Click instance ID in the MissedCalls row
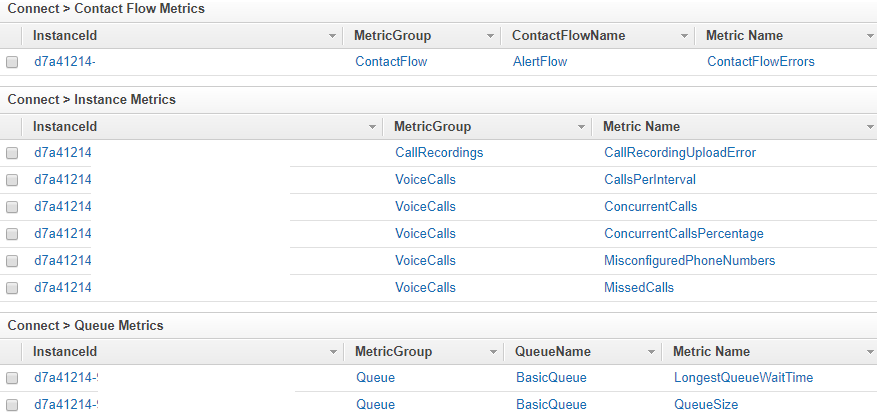This screenshot has width=877, height=416. point(63,287)
